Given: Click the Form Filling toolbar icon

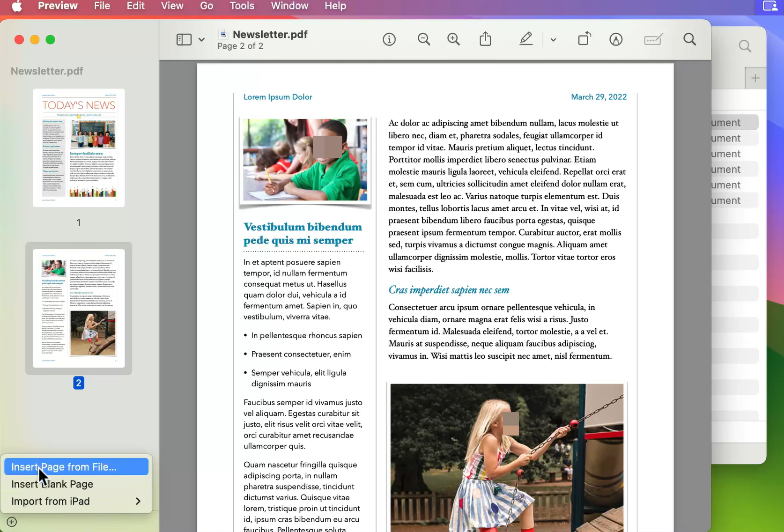Looking at the screenshot, I should click(x=653, y=39).
